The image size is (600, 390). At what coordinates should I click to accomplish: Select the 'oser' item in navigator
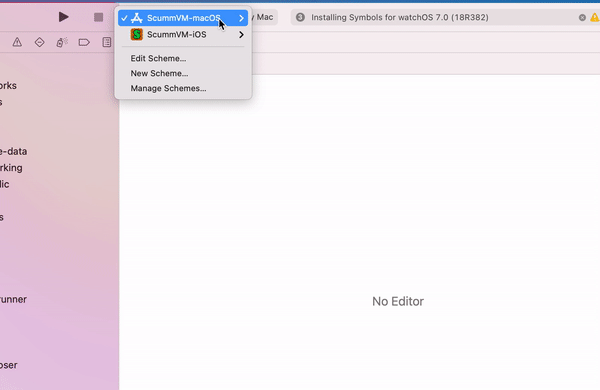9,365
